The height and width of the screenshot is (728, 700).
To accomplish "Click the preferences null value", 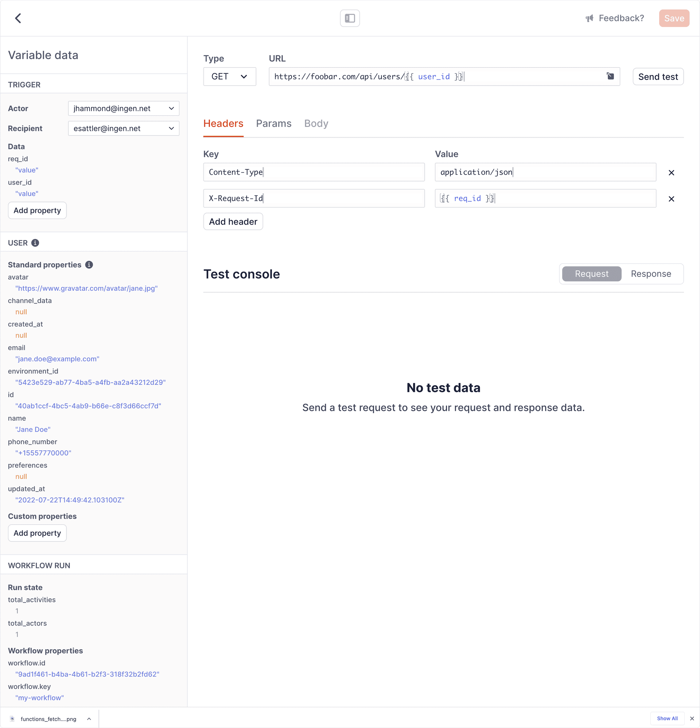I will click(x=21, y=477).
